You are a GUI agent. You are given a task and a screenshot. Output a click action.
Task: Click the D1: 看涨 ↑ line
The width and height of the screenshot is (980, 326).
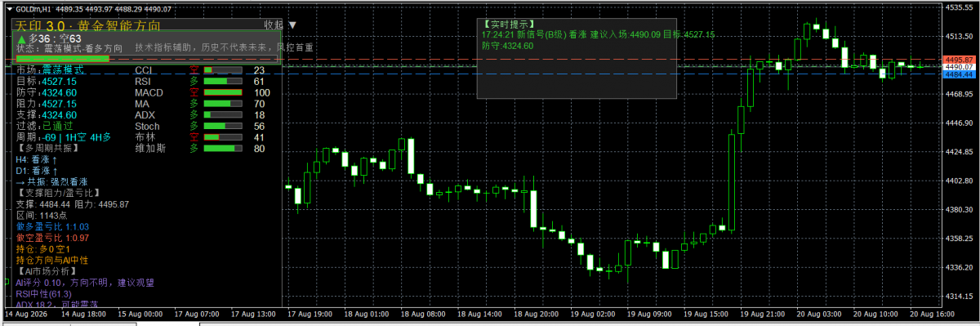[37, 170]
